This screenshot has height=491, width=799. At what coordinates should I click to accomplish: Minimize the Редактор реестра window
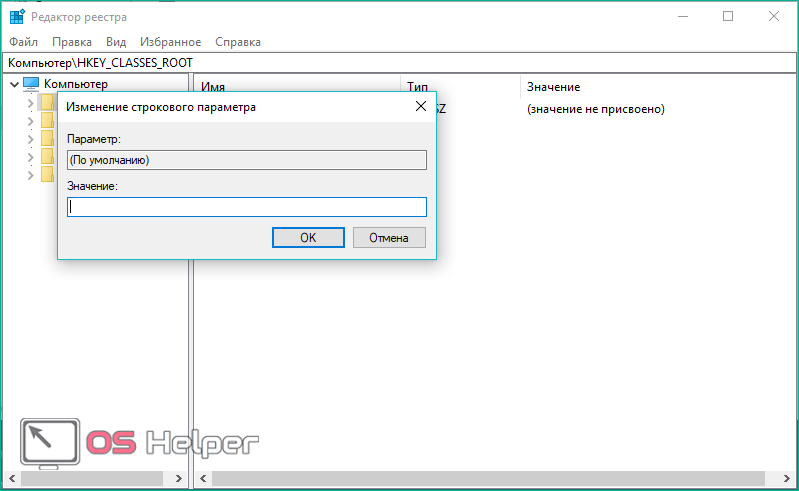pyautogui.click(x=683, y=16)
